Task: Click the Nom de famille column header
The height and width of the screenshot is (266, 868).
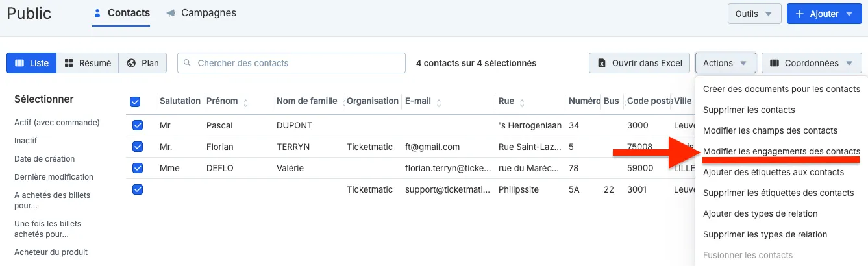Action: tap(306, 101)
